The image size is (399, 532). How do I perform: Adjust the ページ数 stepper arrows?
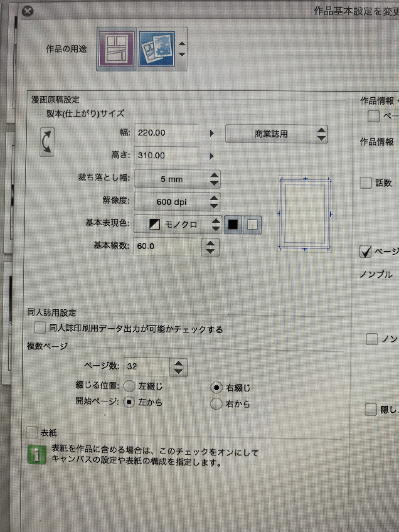click(179, 367)
